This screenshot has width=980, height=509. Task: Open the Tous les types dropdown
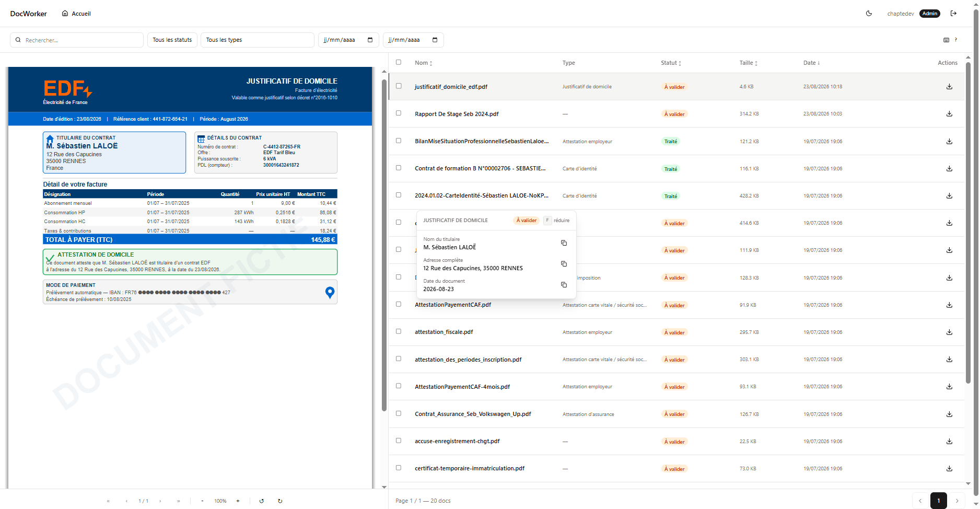tap(258, 40)
